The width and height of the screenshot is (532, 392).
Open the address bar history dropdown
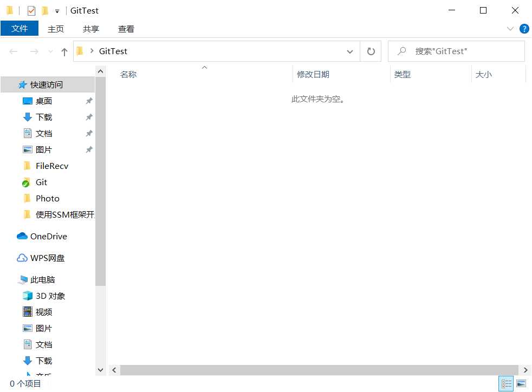[349, 51]
